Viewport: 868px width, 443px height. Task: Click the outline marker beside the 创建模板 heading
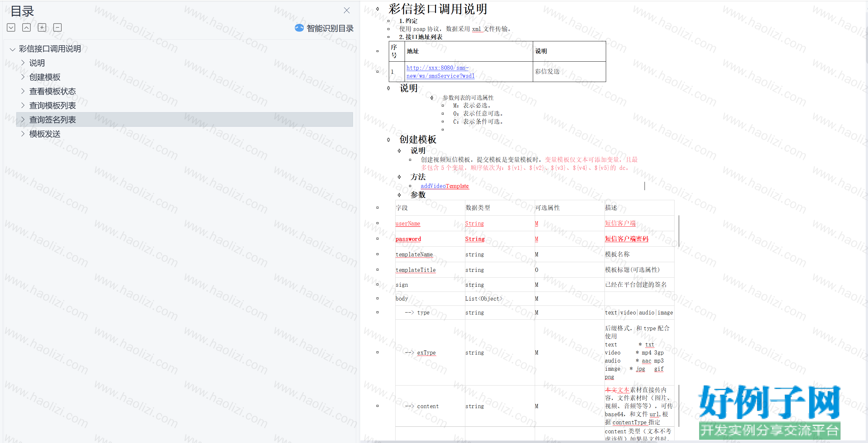[x=388, y=140]
